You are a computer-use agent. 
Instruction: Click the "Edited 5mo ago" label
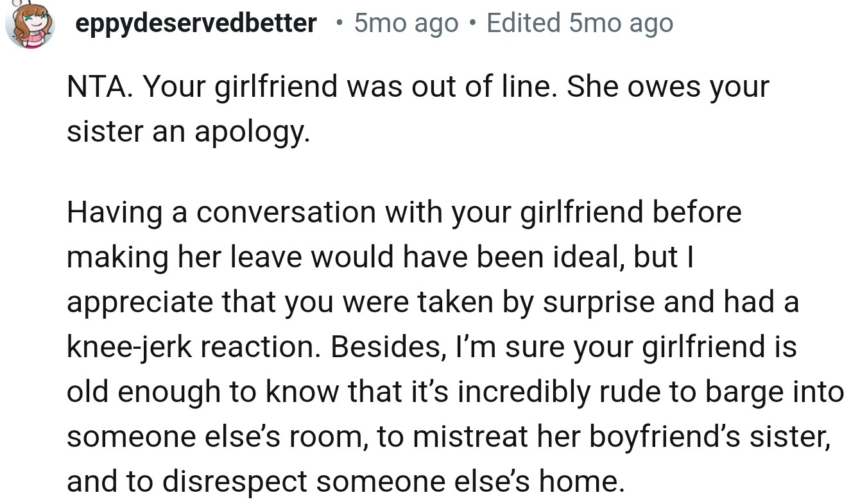[x=580, y=24]
